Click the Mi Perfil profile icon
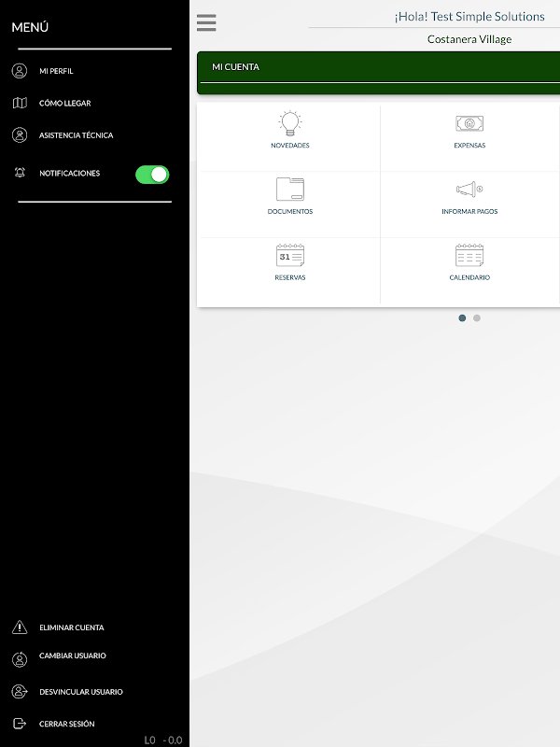Viewport: 560px width, 747px height. click(20, 71)
